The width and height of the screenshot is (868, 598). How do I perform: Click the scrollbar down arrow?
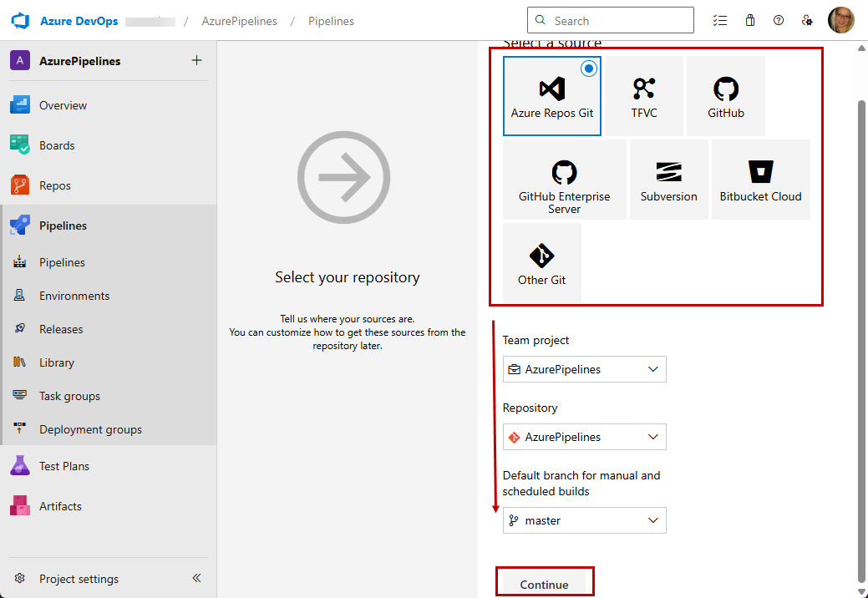861,592
